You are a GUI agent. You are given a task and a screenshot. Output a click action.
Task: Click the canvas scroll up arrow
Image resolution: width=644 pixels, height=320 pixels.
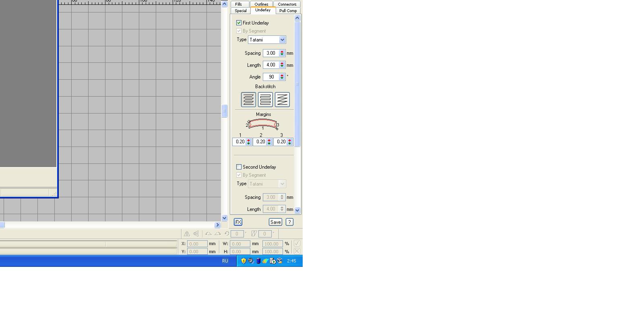point(225,4)
